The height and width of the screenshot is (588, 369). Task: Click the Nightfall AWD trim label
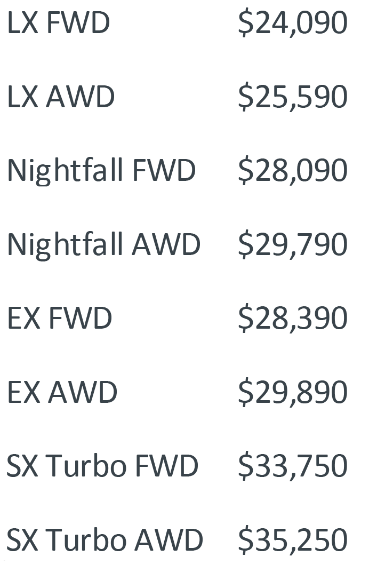pos(104,244)
